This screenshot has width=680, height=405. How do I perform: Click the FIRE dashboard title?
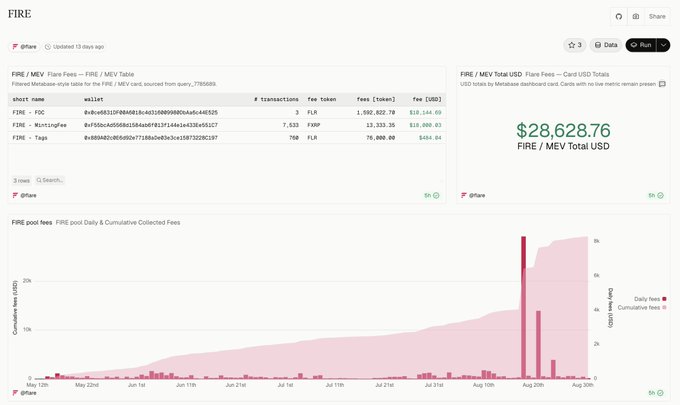pos(20,14)
